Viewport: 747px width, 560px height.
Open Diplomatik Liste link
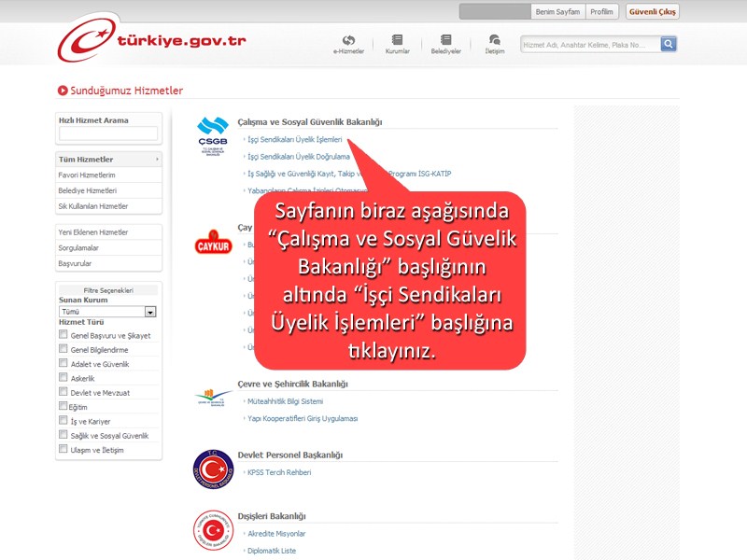[272, 551]
